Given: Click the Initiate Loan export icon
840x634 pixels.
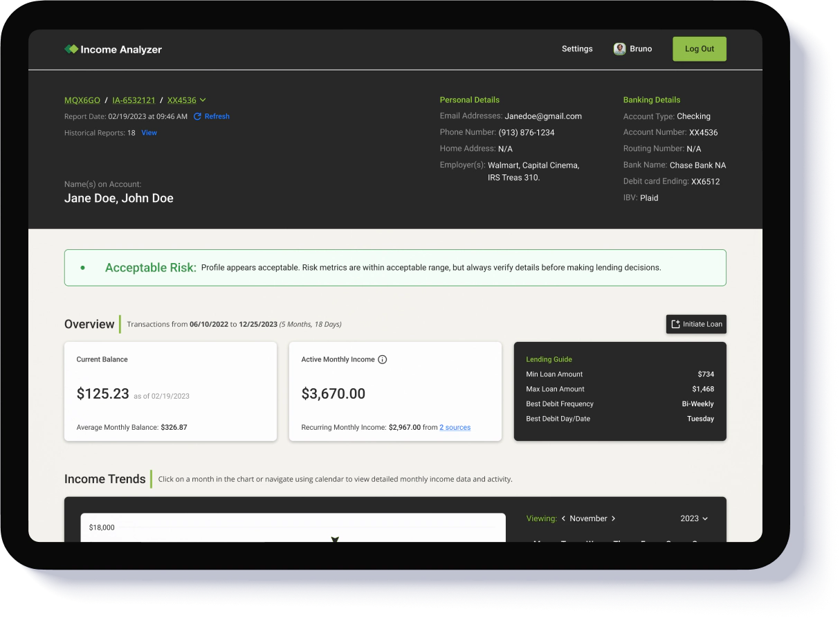Looking at the screenshot, I should pos(675,324).
